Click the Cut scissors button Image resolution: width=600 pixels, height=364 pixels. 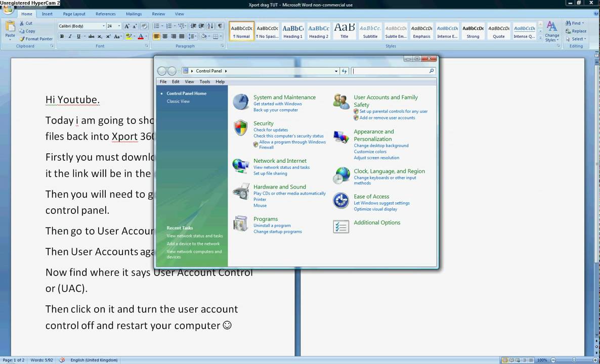(x=26, y=23)
